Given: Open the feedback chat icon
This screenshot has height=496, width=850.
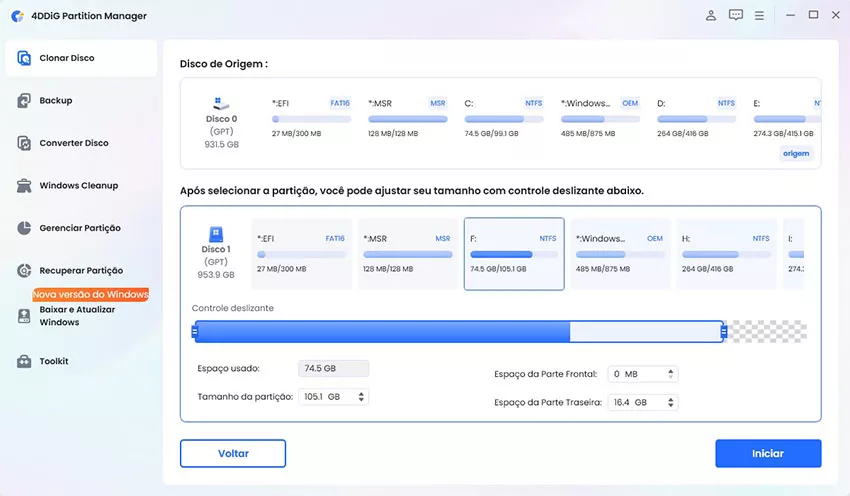Looking at the screenshot, I should [736, 15].
